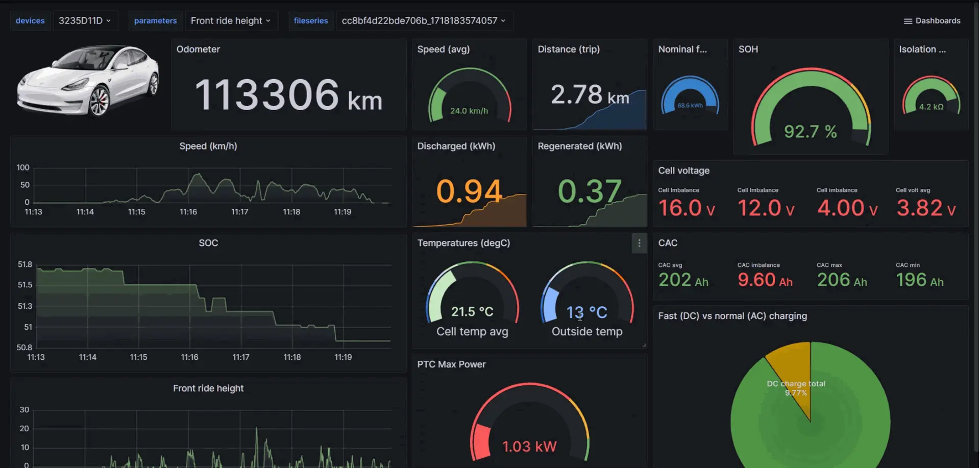Click the Isolation gauge showing 4.2 kΩ

coord(931,97)
